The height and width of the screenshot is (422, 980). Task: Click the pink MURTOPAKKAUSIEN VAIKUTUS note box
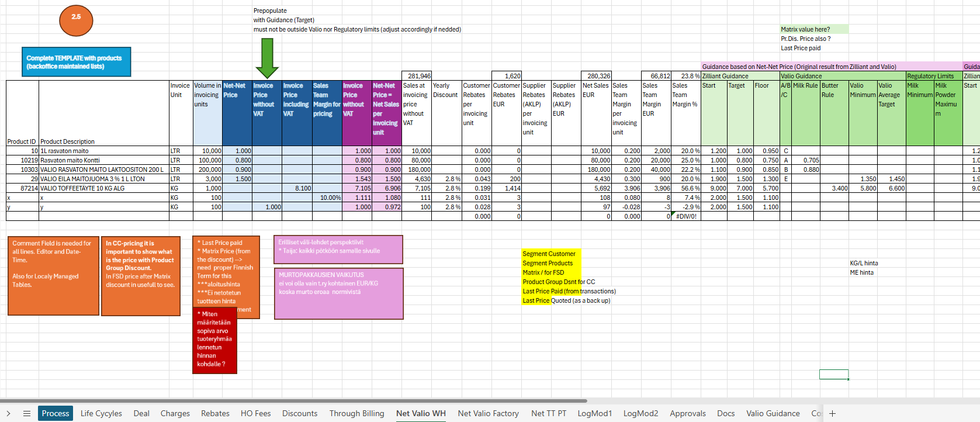(x=338, y=293)
